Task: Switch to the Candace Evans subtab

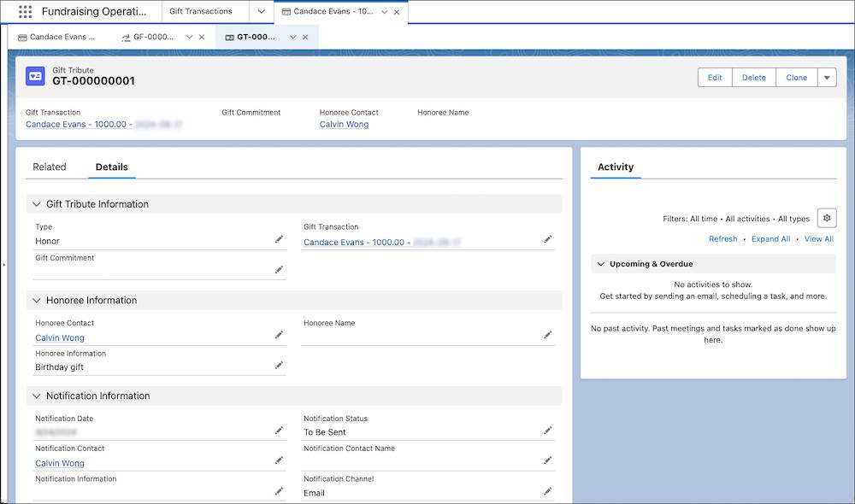Action: (x=57, y=37)
